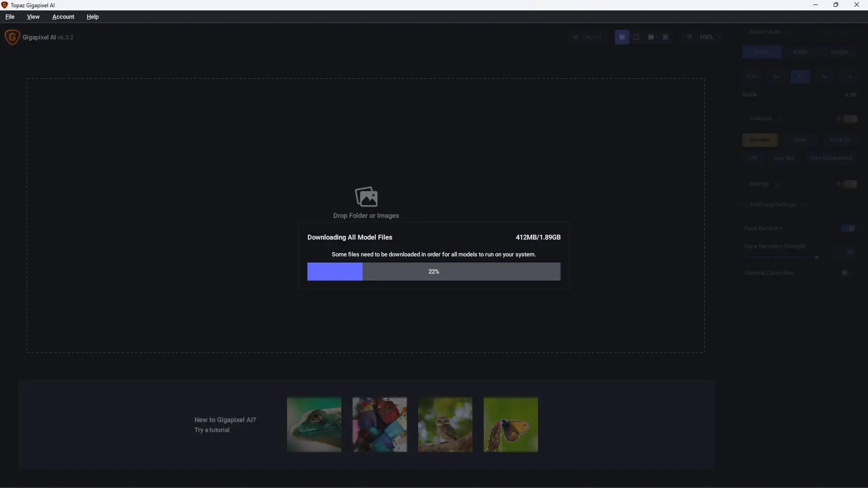Choose the Very Compressed model button
The width and height of the screenshot is (868, 488).
tap(831, 158)
